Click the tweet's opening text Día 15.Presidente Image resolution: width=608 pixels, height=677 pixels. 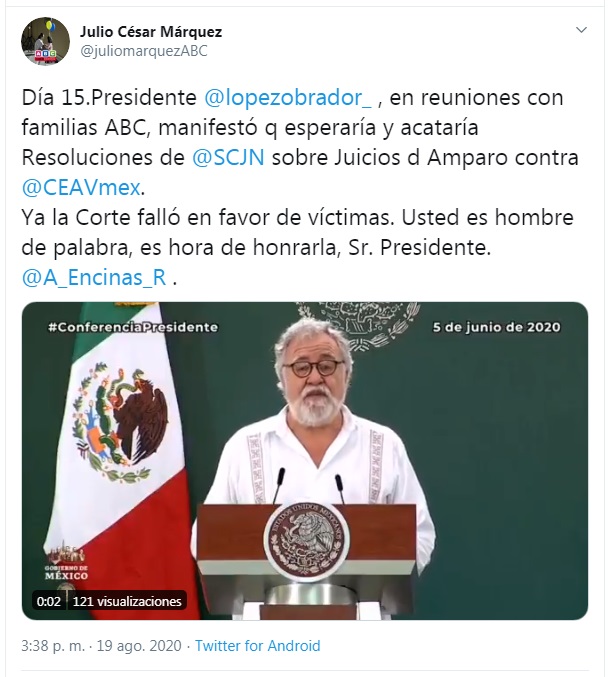pyautogui.click(x=109, y=98)
